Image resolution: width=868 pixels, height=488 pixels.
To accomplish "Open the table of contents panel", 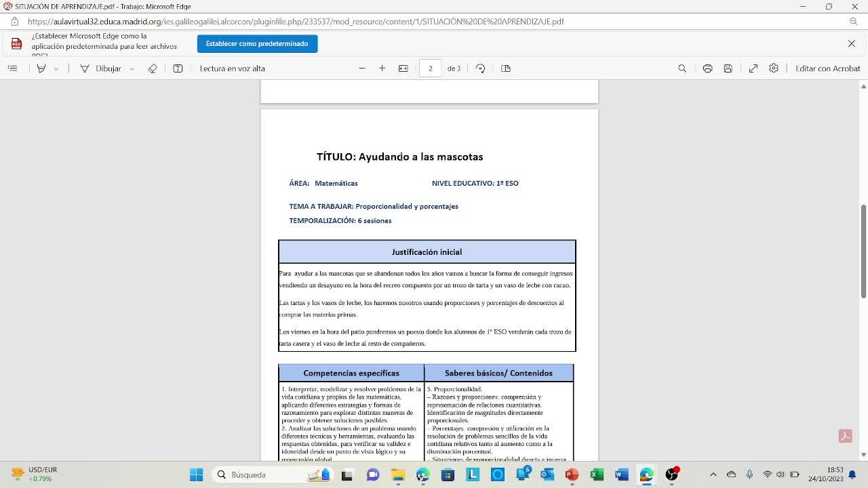I will [x=12, y=68].
